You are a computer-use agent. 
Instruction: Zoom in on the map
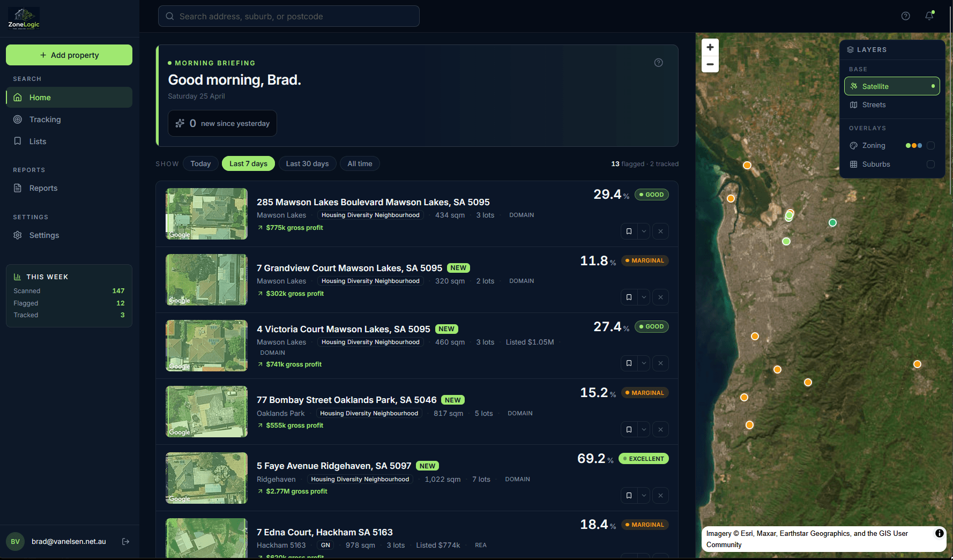pos(710,47)
